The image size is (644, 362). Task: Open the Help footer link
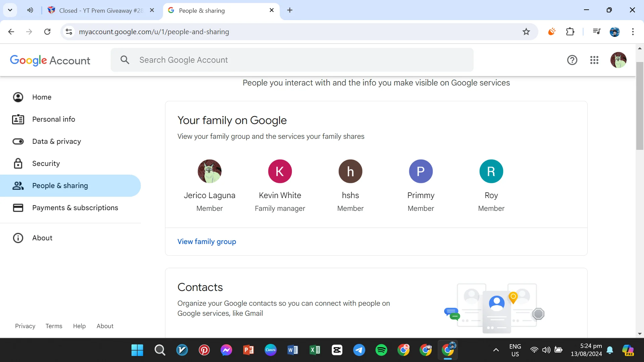click(x=79, y=326)
